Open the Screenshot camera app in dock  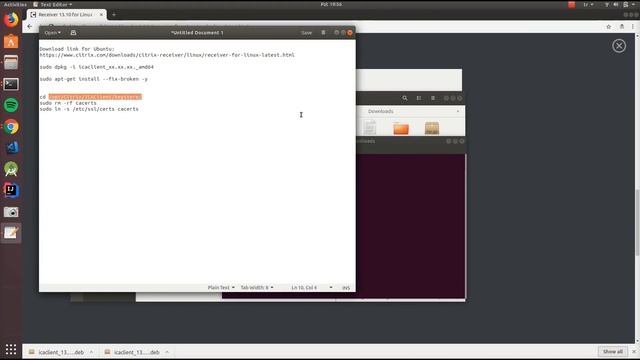[x=11, y=212]
